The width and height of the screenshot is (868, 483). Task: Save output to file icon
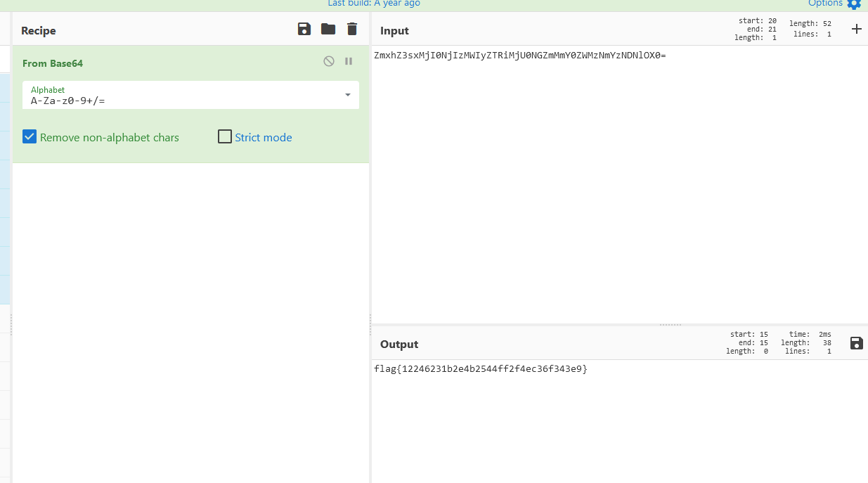(856, 343)
